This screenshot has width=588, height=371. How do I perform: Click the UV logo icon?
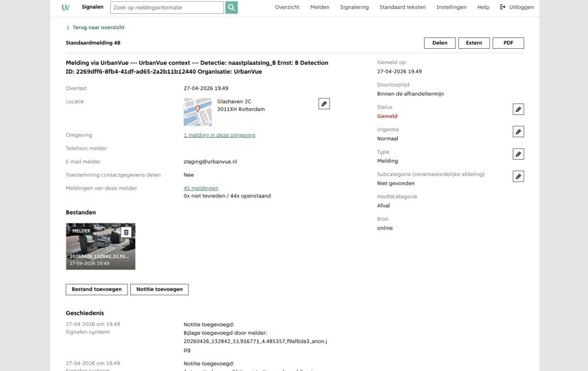(x=65, y=7)
